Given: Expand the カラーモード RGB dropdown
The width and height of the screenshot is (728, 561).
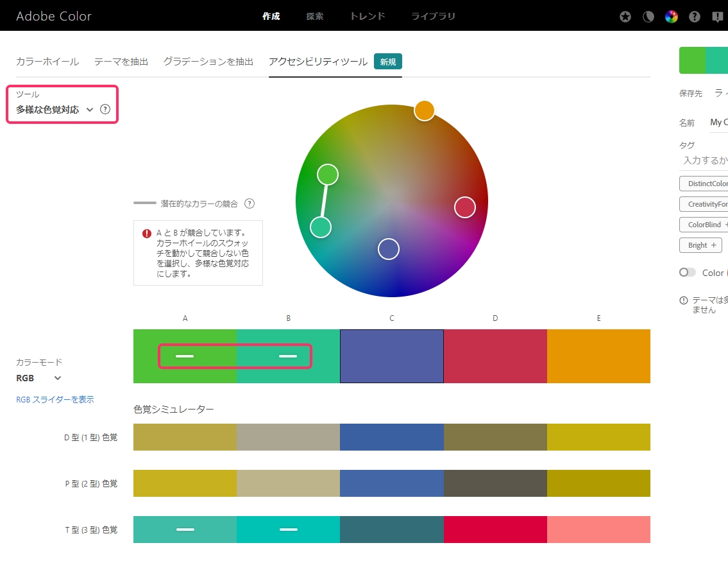Looking at the screenshot, I should click(x=38, y=378).
